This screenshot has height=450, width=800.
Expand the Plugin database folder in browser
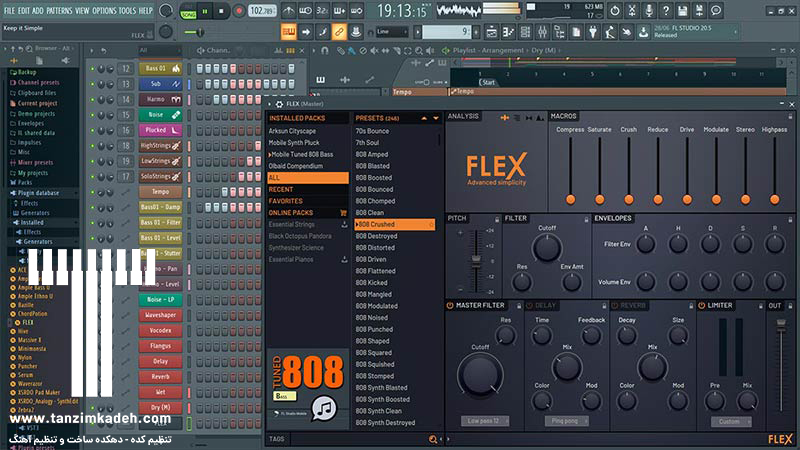point(38,193)
